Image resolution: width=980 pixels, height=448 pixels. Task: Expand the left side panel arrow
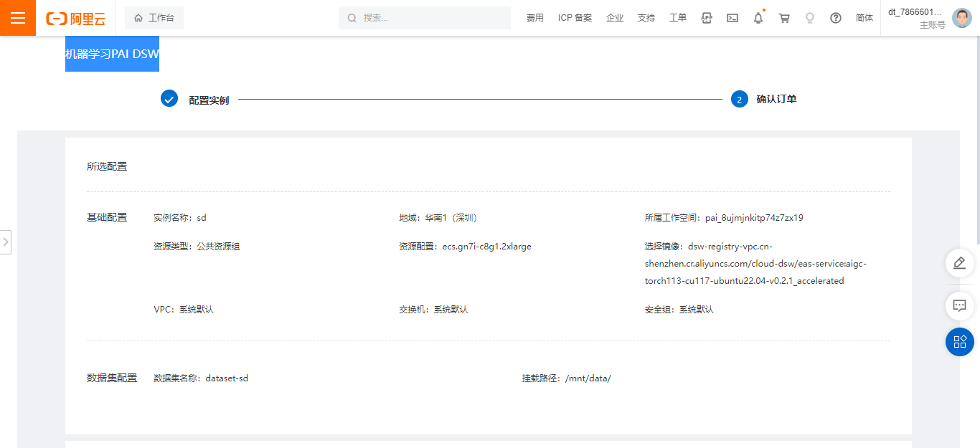click(6, 242)
